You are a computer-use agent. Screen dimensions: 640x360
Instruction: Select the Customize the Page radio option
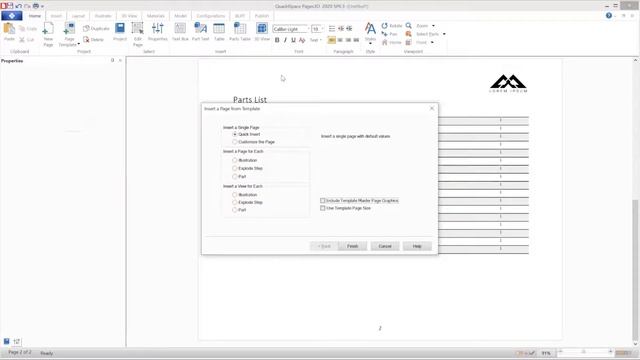click(235, 142)
